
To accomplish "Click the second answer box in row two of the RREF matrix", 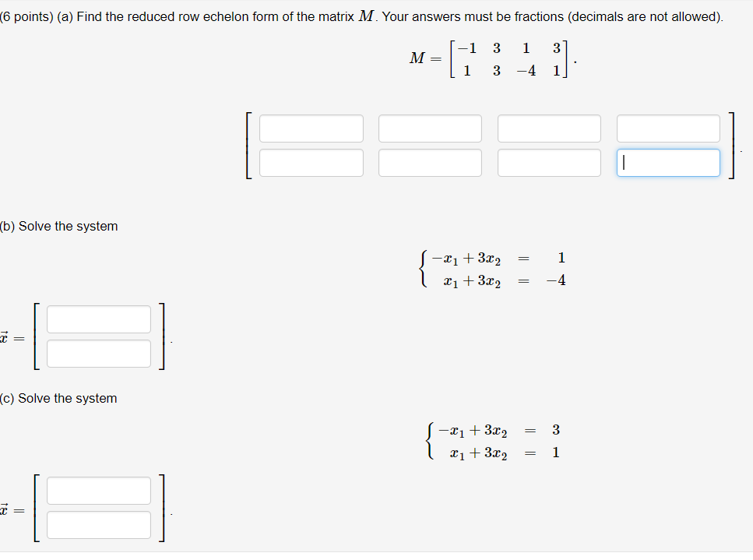I will pos(430,163).
